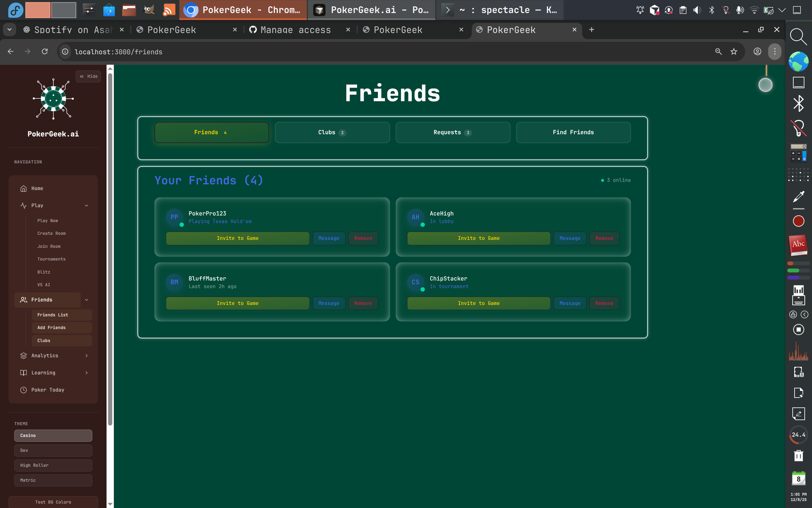Open the Requests tab
The height and width of the screenshot is (508, 812).
click(x=452, y=132)
